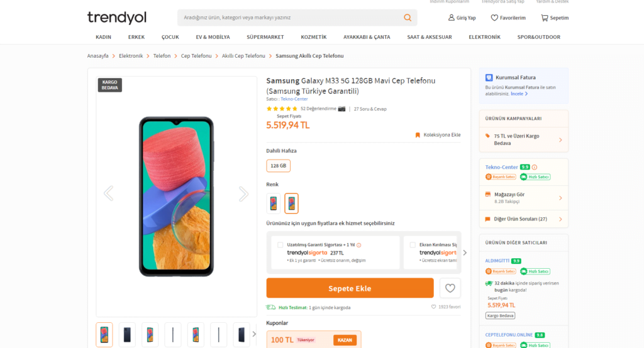Viewport: 644px width, 348px height.
Task: Open the ELEKTRONİK category menu
Action: (x=484, y=37)
